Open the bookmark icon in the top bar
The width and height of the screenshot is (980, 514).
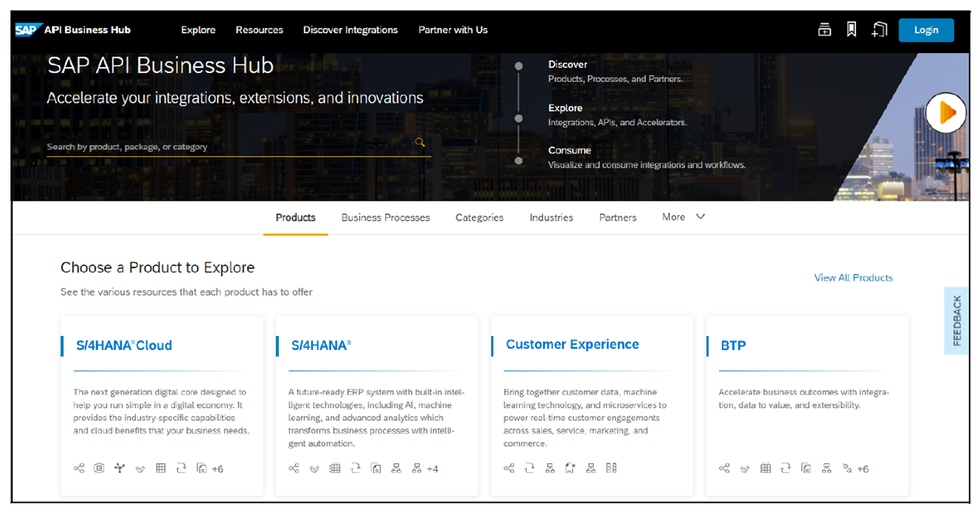[x=852, y=30]
